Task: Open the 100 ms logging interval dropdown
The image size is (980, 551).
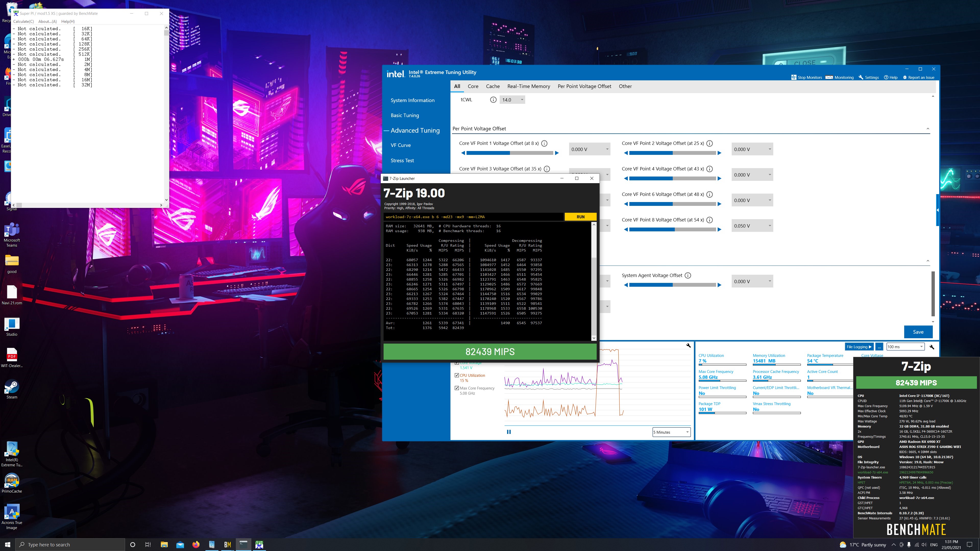Action: click(905, 347)
